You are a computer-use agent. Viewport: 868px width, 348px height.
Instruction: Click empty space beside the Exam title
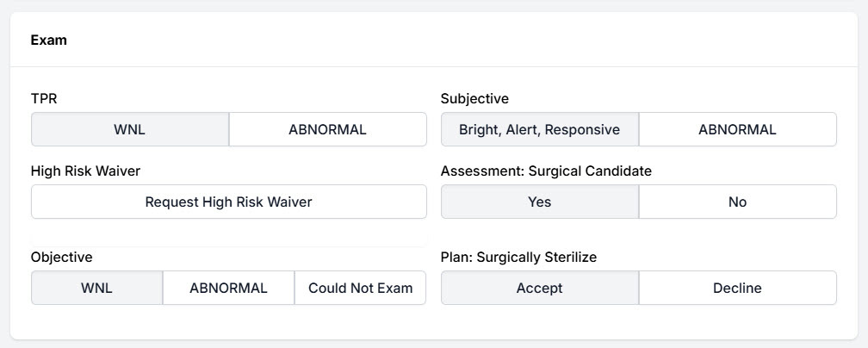tap(431, 40)
